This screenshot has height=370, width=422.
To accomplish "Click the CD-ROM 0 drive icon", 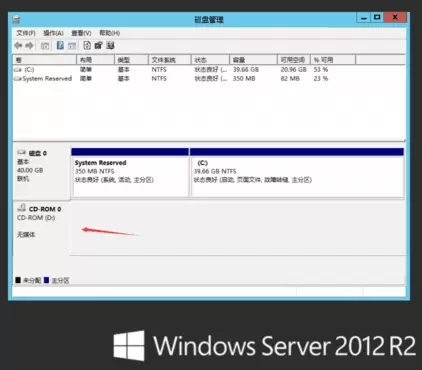I will (x=22, y=208).
